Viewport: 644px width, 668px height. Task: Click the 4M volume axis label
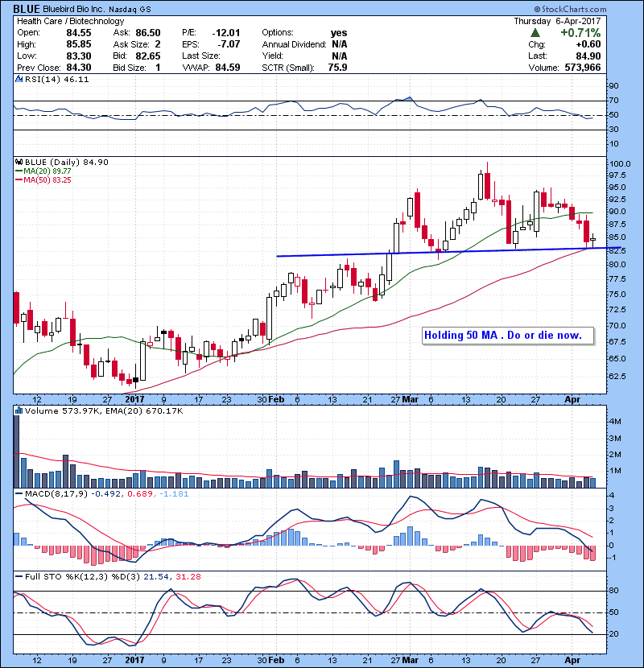click(615, 422)
